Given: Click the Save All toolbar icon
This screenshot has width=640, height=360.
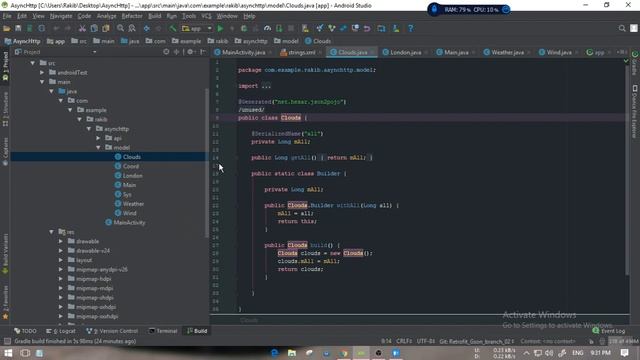Looking at the screenshot, I should tap(18, 28).
